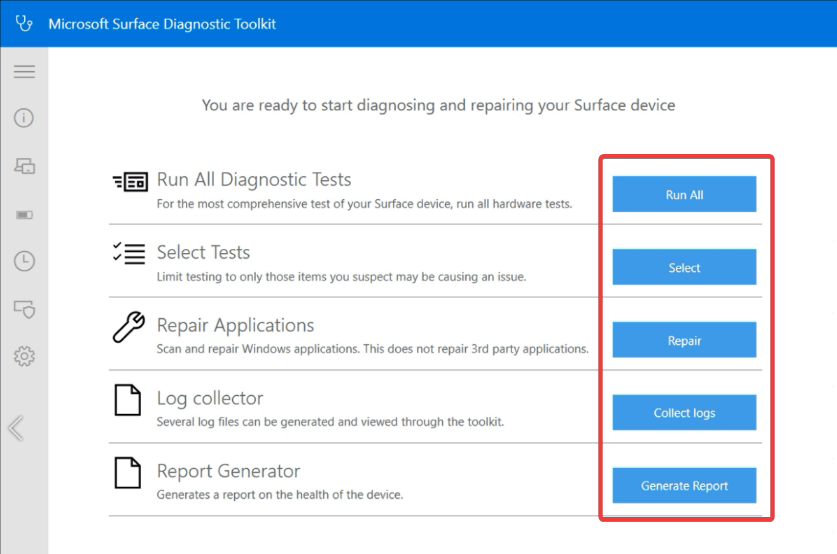Click the Select Tests checklist icon

(x=129, y=253)
